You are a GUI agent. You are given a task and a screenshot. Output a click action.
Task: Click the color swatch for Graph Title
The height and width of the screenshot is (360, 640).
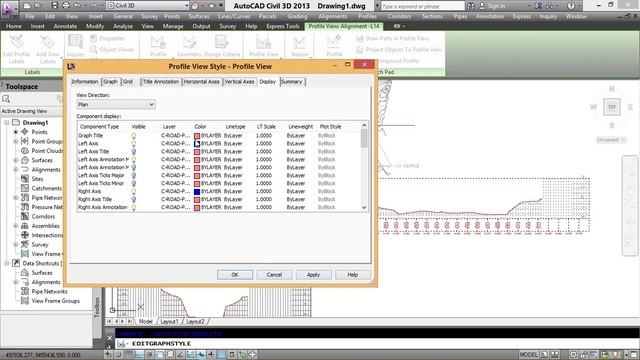(197, 136)
